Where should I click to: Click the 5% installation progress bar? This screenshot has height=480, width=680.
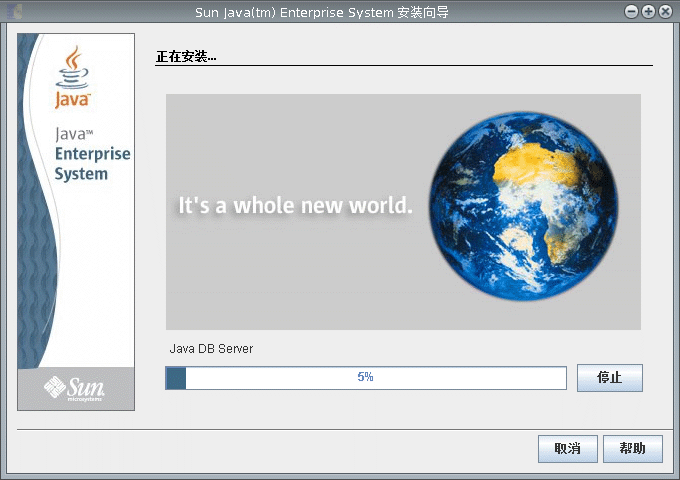click(x=366, y=378)
